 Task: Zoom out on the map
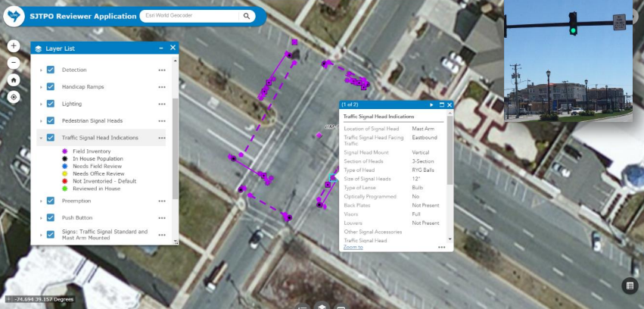[14, 63]
